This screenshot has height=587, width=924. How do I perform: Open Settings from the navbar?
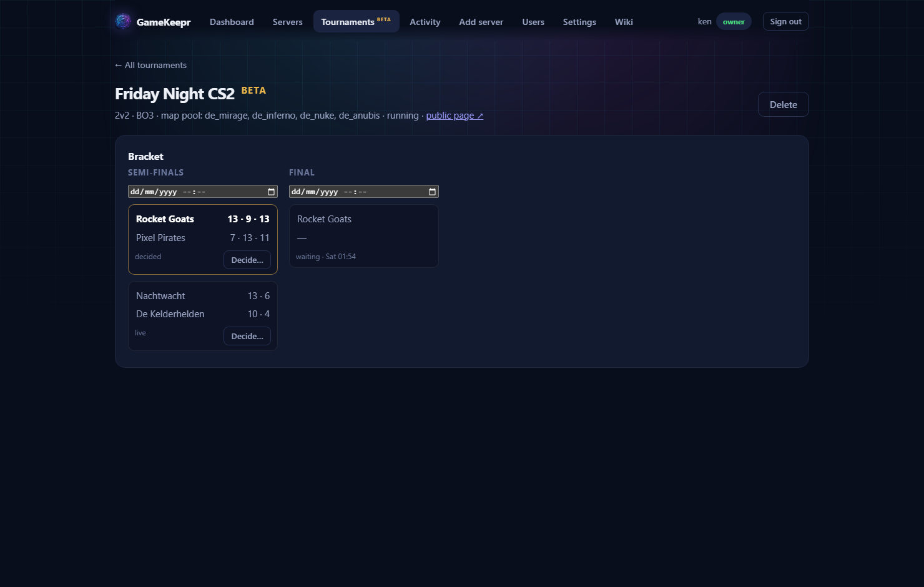click(579, 22)
